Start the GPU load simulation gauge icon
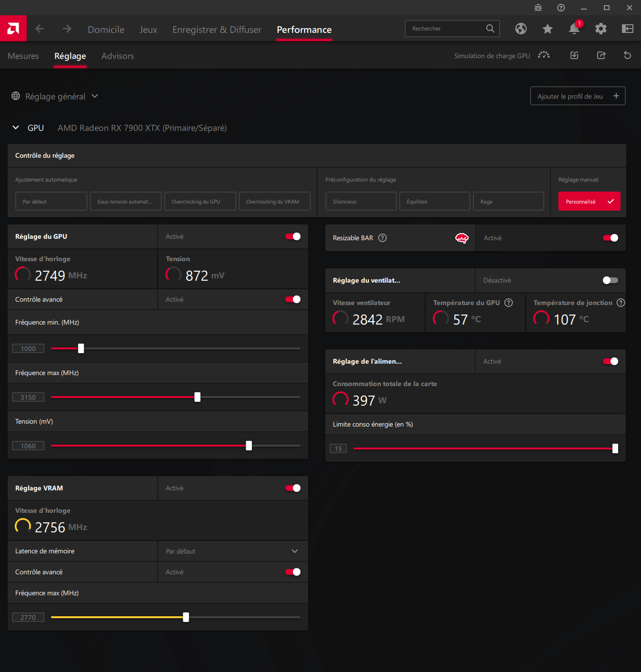 point(544,55)
